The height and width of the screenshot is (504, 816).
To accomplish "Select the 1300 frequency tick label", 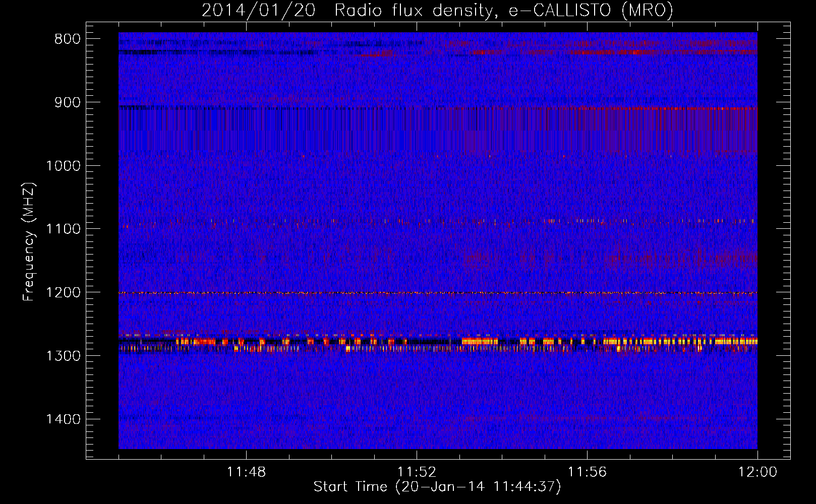I will (63, 356).
